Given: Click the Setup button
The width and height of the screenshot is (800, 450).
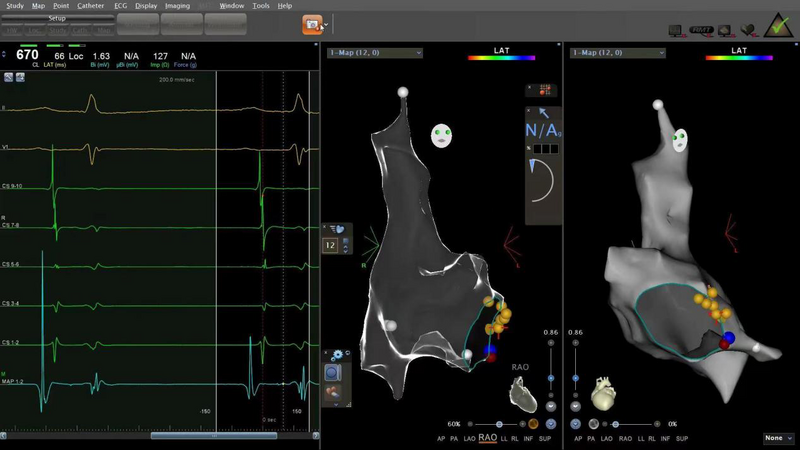Looking at the screenshot, I should (56, 18).
